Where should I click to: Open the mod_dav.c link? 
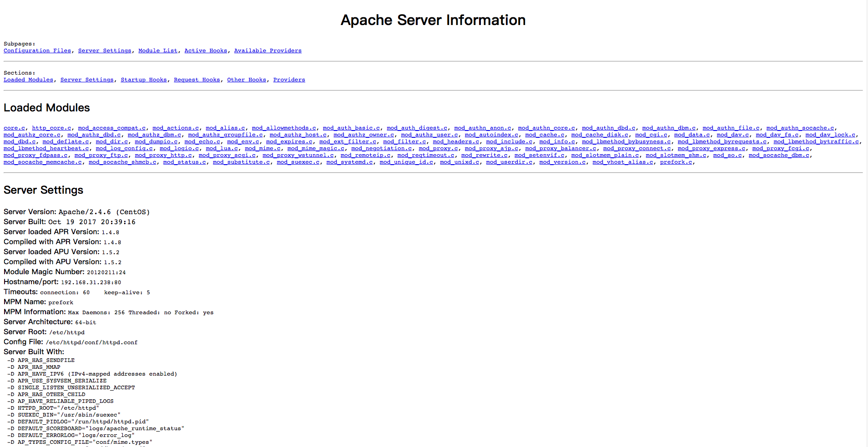tap(733, 135)
